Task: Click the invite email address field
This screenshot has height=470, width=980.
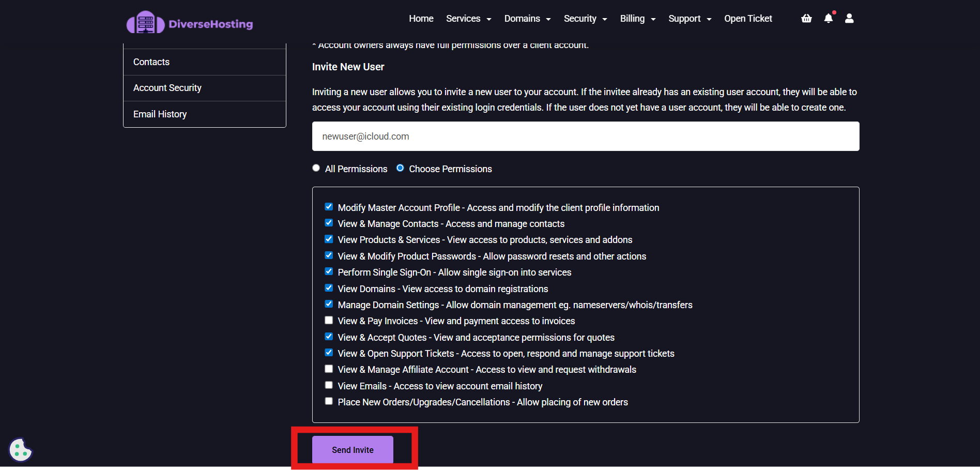Action: (x=585, y=137)
